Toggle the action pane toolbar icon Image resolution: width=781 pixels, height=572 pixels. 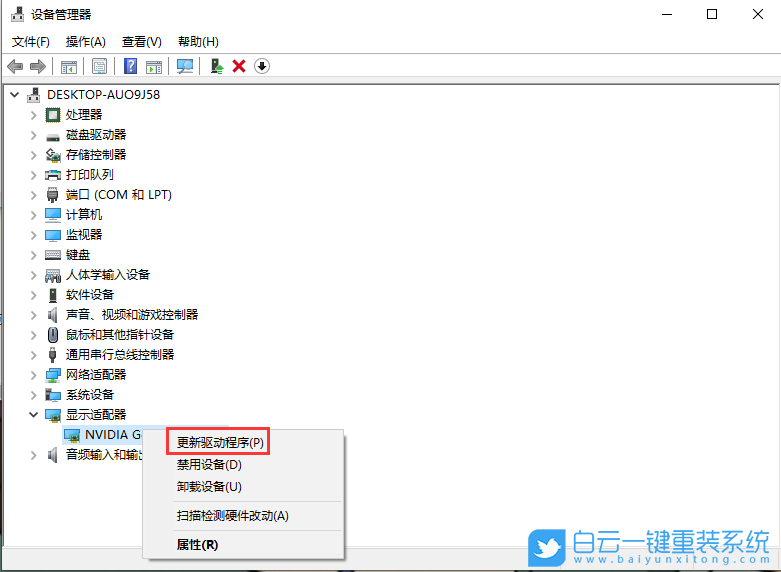coord(154,66)
